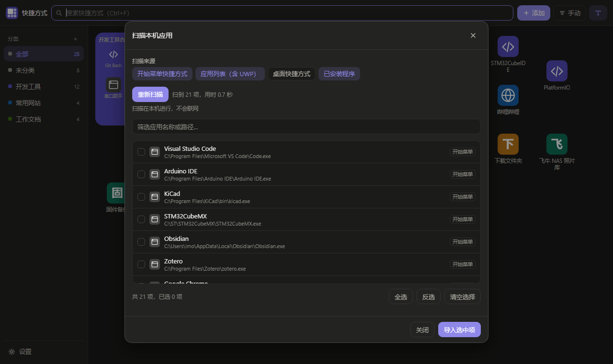Click the 哔哩哔哩 globe icon
613x364 pixels.
(508, 95)
